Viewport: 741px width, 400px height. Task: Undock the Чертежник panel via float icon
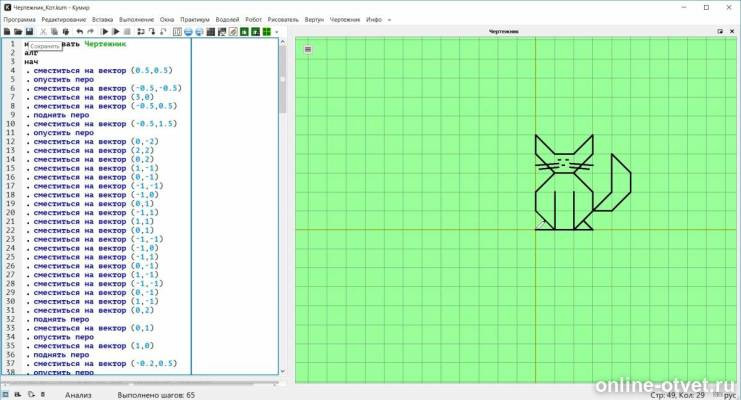[x=720, y=31]
